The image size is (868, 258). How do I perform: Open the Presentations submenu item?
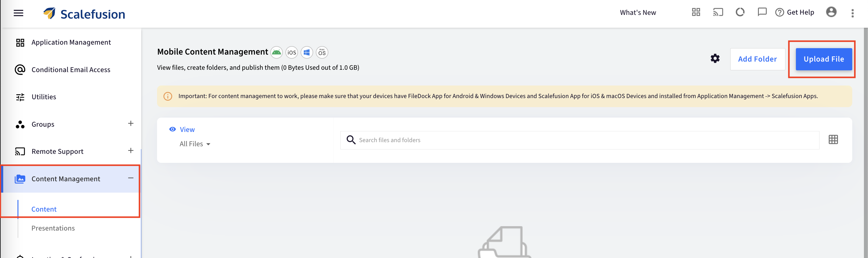pos(53,228)
